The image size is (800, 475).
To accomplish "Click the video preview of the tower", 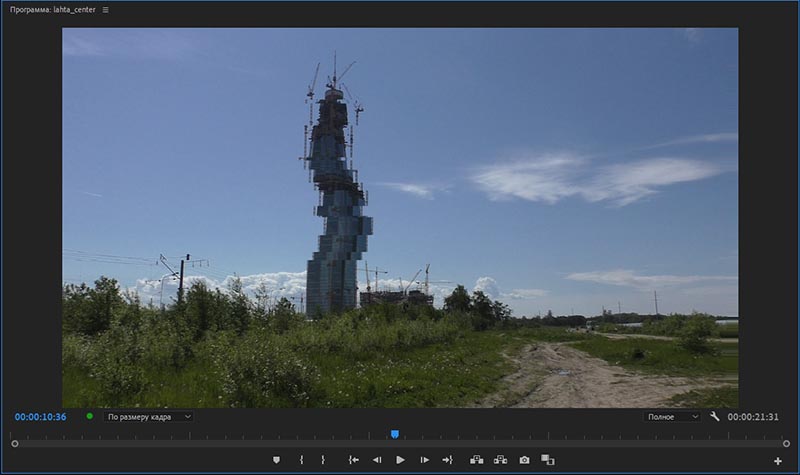I will [x=400, y=217].
